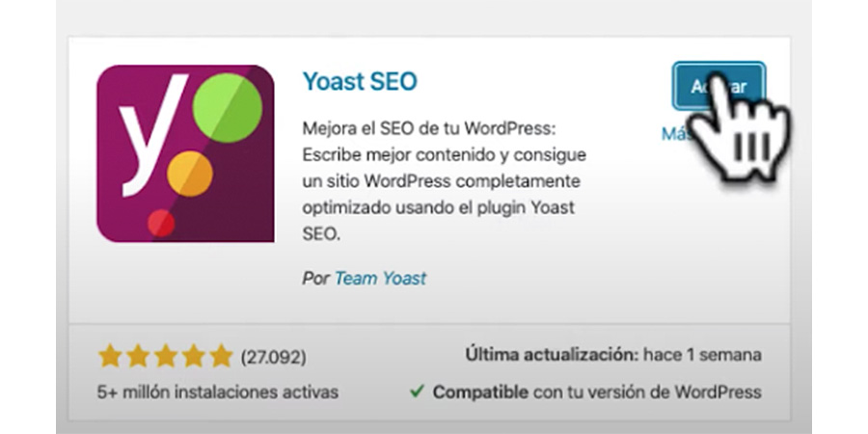Click the second gold rating star
The height and width of the screenshot is (434, 868).
(138, 356)
